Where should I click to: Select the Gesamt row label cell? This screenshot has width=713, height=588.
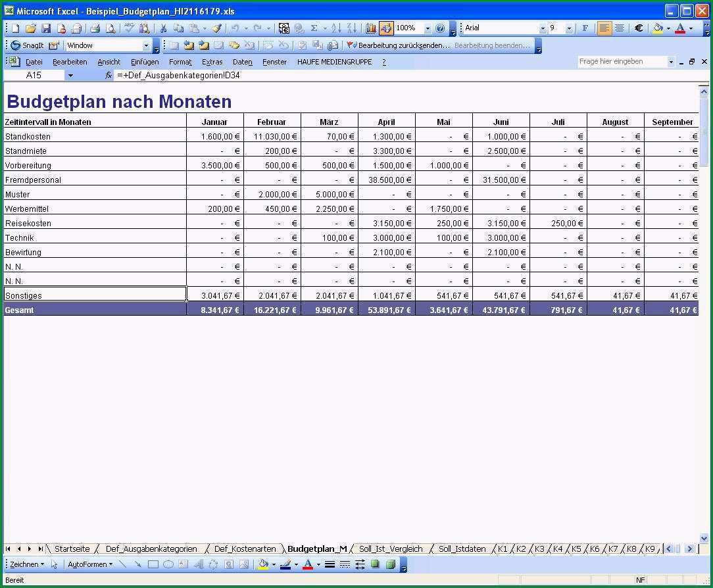[95, 310]
